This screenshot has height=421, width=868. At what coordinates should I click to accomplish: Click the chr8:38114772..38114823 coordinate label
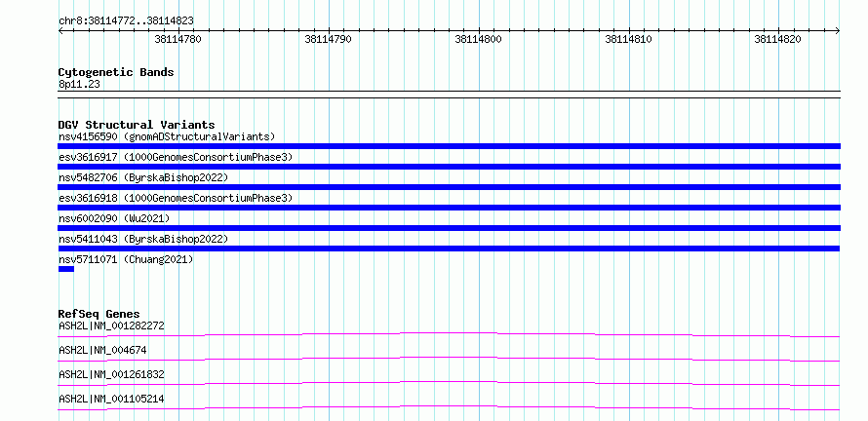126,21
